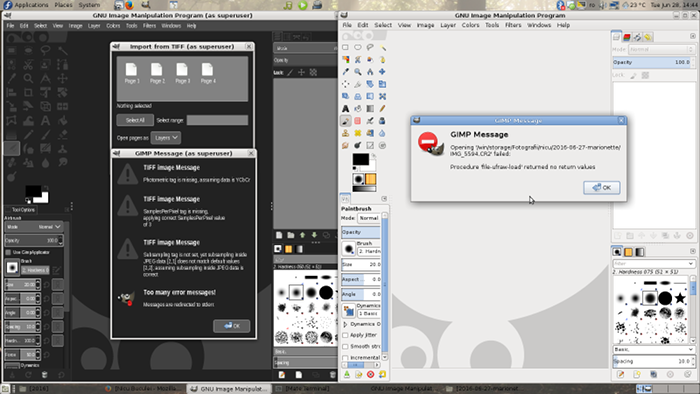Select Page 3 thumbnail in Import from TIFF

pos(183,73)
